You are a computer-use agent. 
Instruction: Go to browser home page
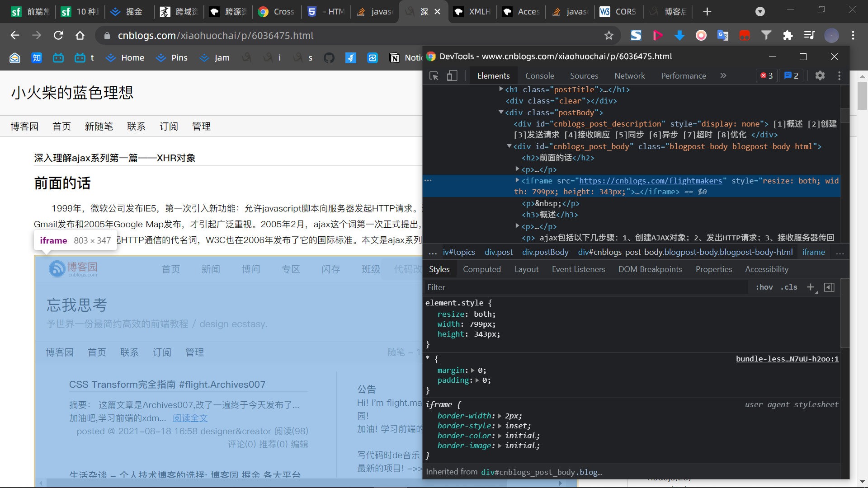pyautogui.click(x=80, y=35)
